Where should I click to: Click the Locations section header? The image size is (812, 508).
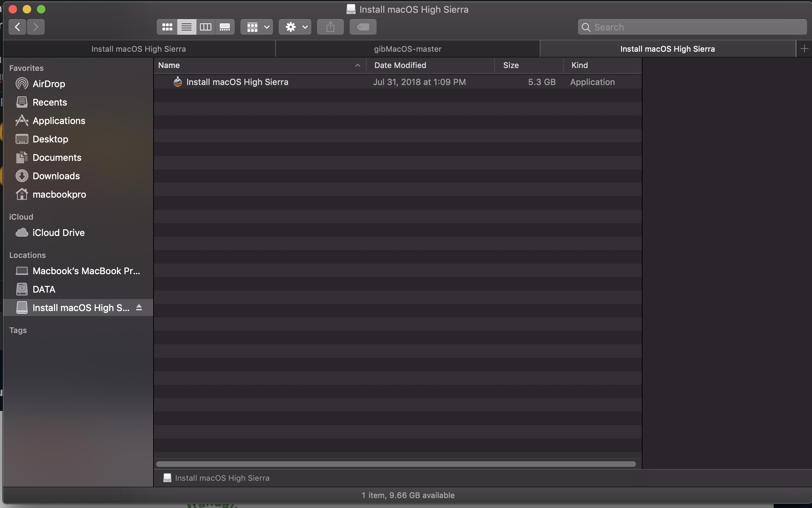pyautogui.click(x=27, y=255)
